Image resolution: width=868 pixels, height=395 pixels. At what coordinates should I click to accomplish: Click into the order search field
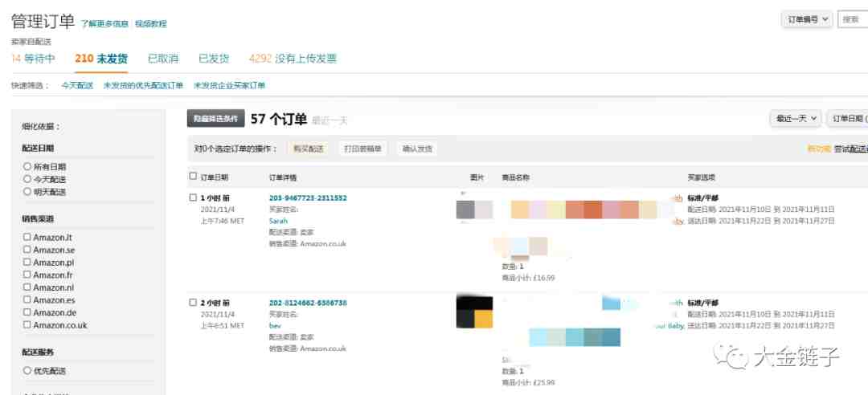[853, 19]
